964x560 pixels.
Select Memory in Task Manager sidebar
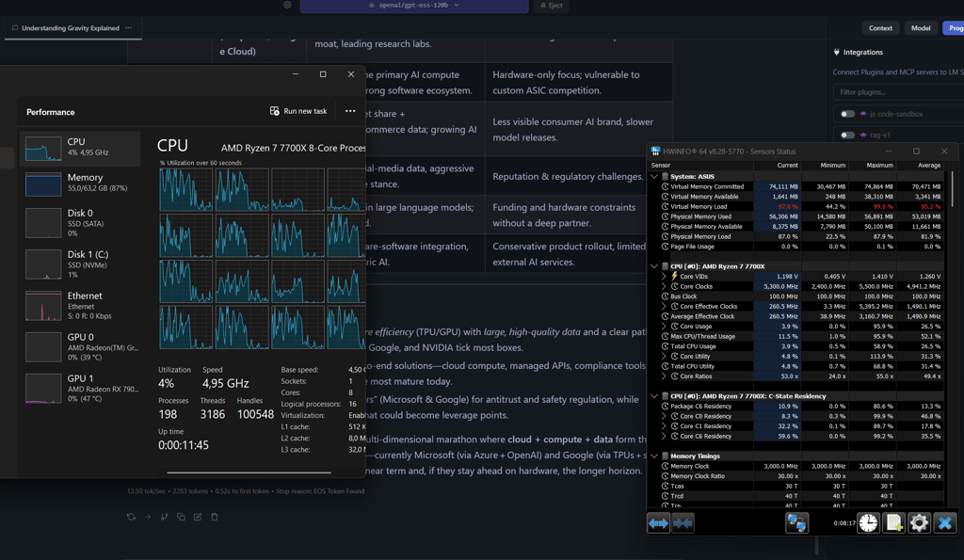(80, 184)
